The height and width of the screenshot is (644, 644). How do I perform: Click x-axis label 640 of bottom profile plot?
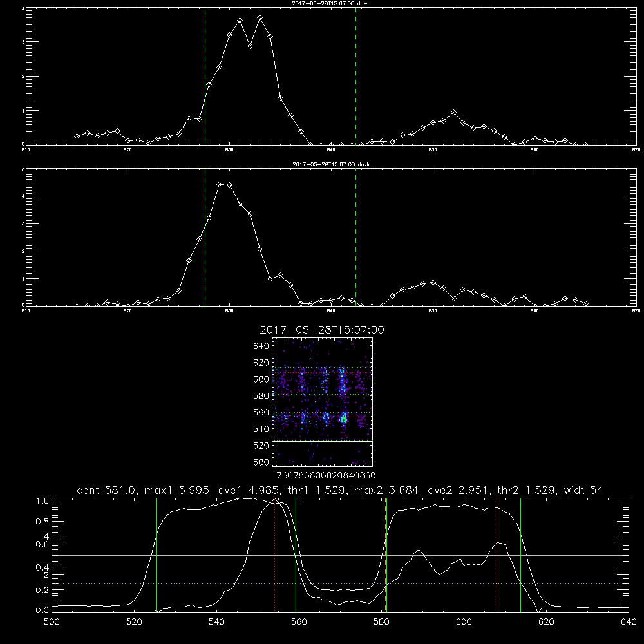click(x=629, y=622)
